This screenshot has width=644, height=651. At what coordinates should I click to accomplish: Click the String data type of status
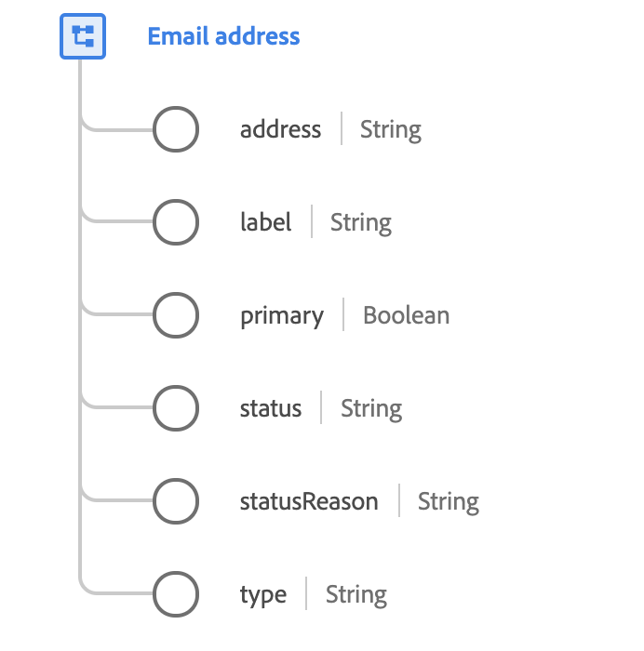tap(371, 409)
